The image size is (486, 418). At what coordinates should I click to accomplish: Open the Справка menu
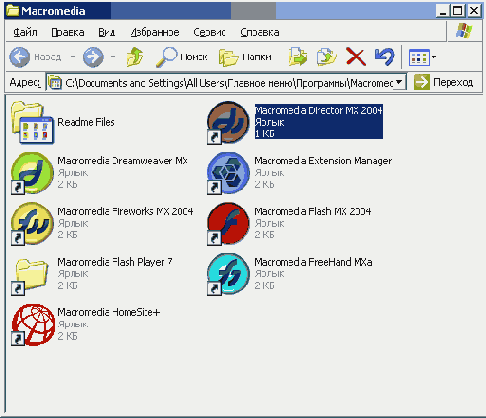click(x=260, y=32)
